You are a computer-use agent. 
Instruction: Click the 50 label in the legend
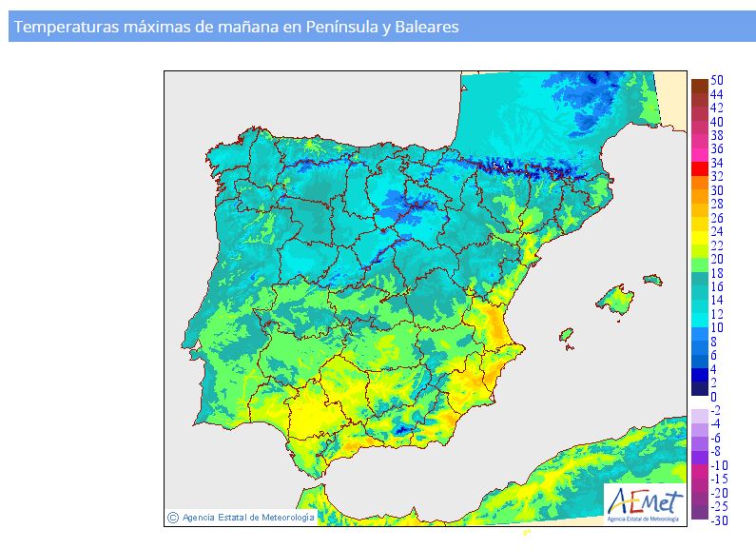717,80
